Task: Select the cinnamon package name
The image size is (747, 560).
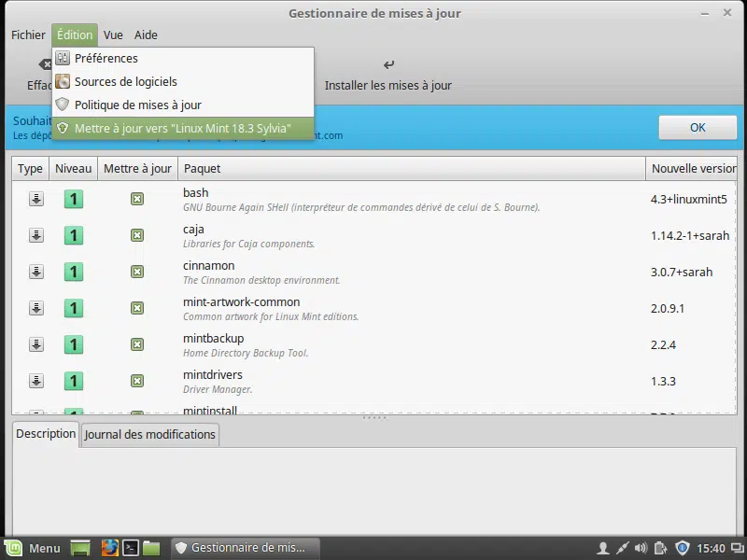Action: [x=208, y=266]
